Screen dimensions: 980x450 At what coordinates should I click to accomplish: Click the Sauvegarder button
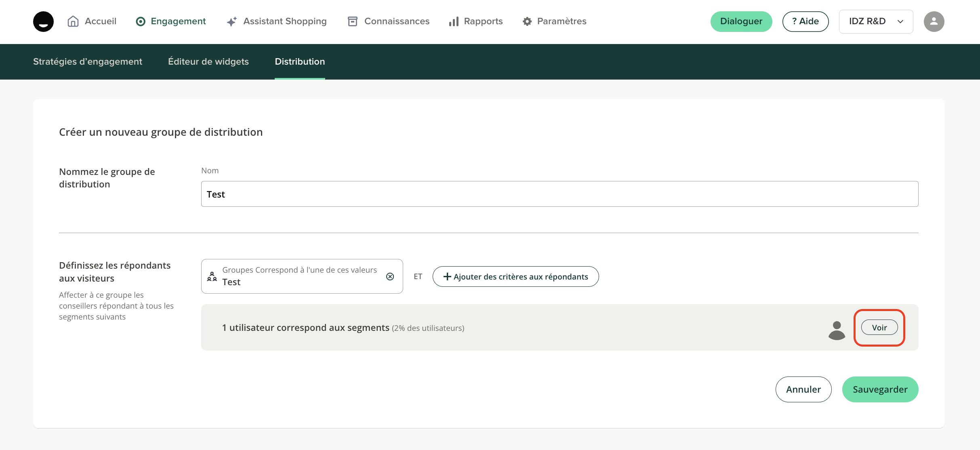[x=880, y=389]
